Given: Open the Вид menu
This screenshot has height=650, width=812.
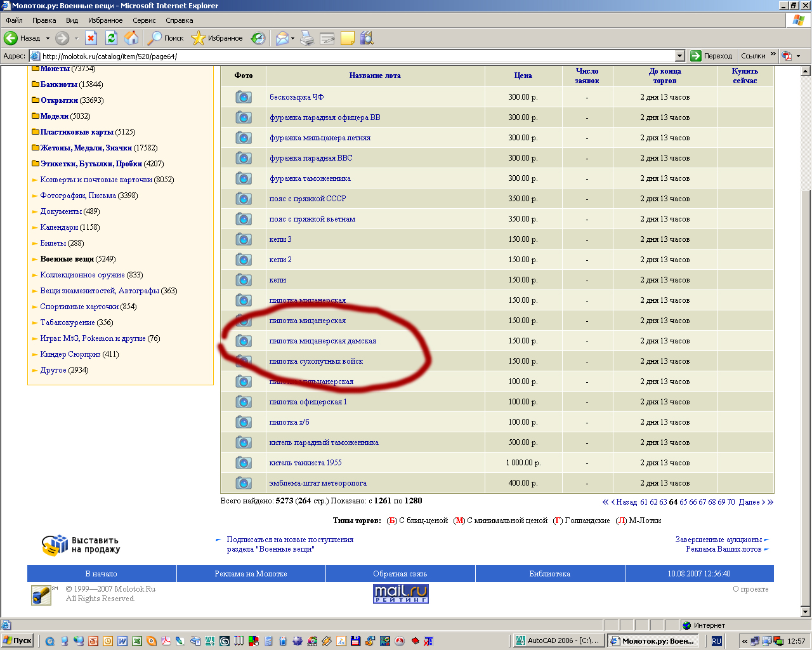Looking at the screenshot, I should (x=72, y=20).
